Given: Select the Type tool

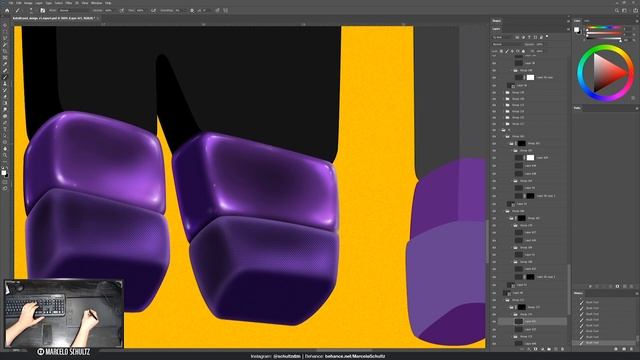Looking at the screenshot, I should 5,129.
